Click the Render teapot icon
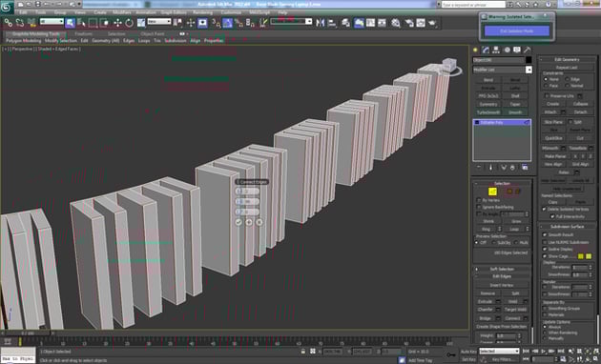This screenshot has width=601, height=364. point(433,23)
